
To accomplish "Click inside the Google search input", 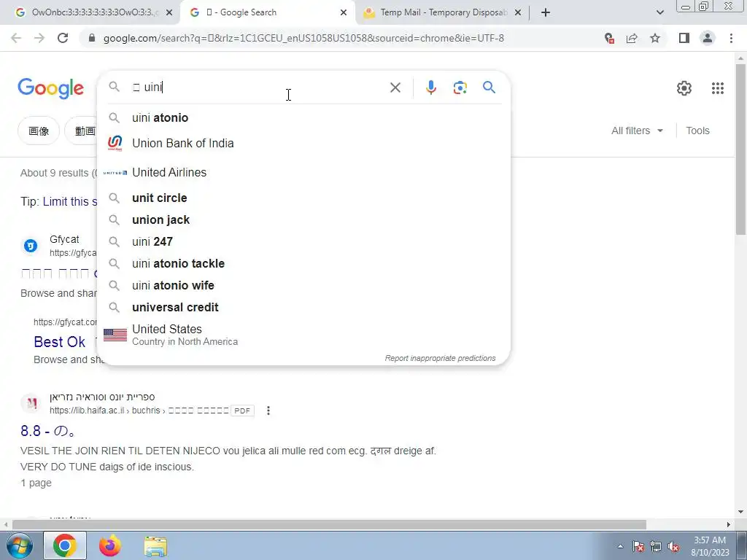I will pyautogui.click(x=258, y=87).
